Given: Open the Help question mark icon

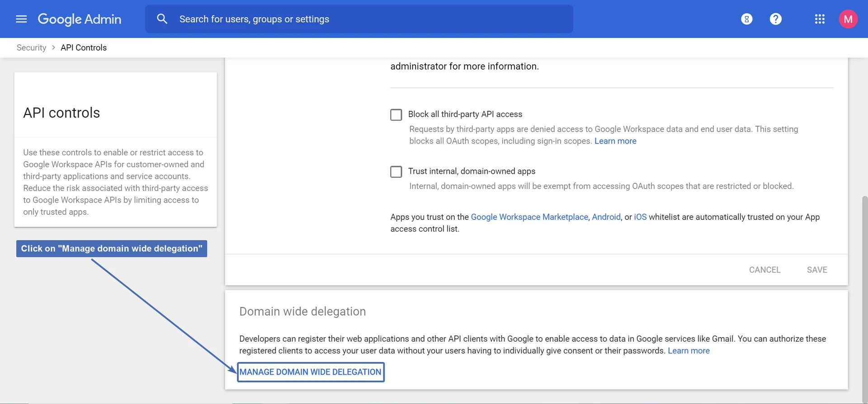Looking at the screenshot, I should [x=776, y=19].
